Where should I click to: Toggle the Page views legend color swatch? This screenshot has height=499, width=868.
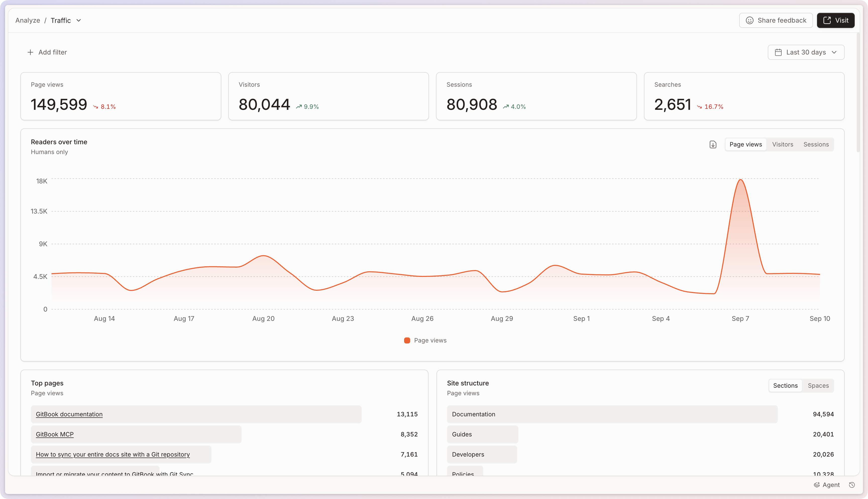point(407,340)
